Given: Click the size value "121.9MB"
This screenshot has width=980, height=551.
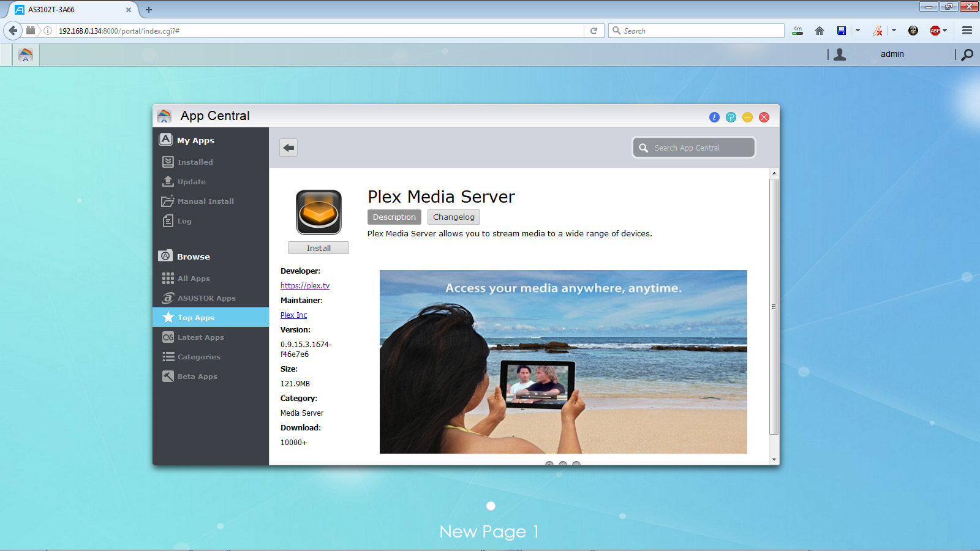Looking at the screenshot, I should [295, 384].
